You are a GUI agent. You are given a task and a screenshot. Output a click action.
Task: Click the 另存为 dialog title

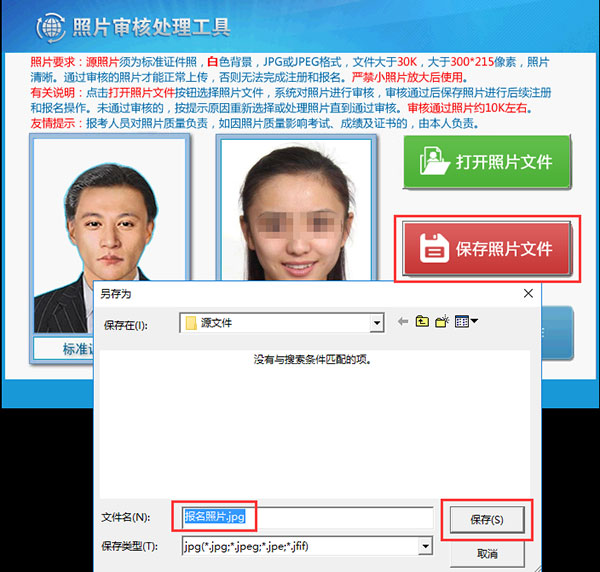(x=116, y=294)
